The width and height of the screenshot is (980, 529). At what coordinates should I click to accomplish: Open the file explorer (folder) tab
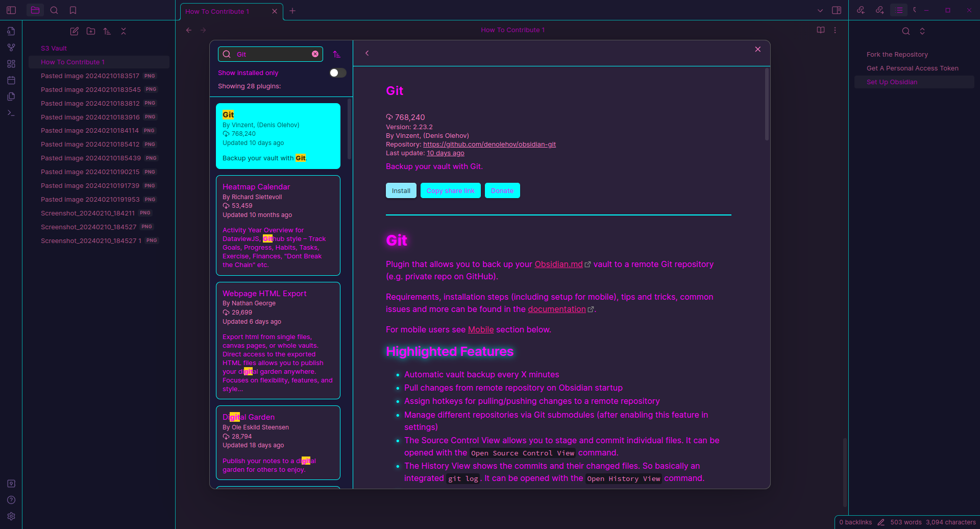(x=35, y=10)
